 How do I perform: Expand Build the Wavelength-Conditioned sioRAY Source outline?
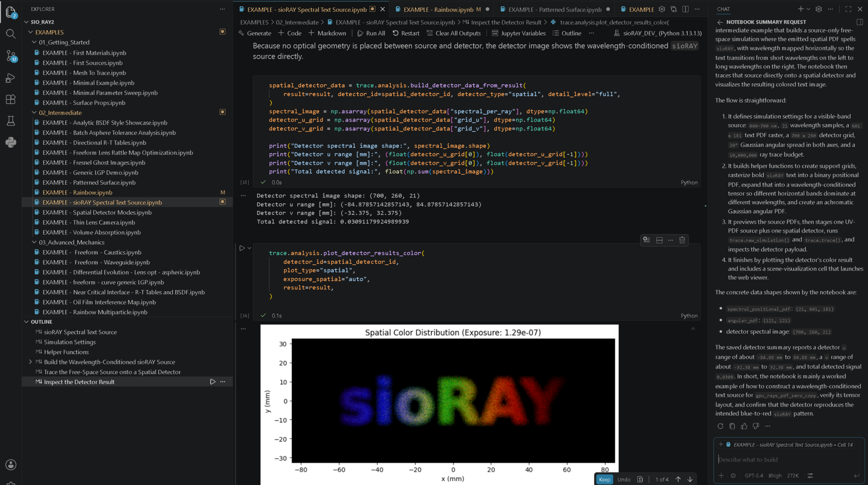pyautogui.click(x=31, y=362)
